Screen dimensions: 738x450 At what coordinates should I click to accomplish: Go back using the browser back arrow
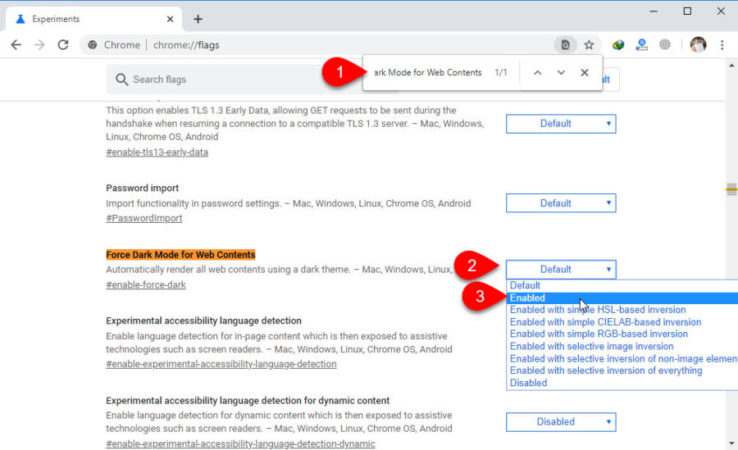(x=16, y=45)
